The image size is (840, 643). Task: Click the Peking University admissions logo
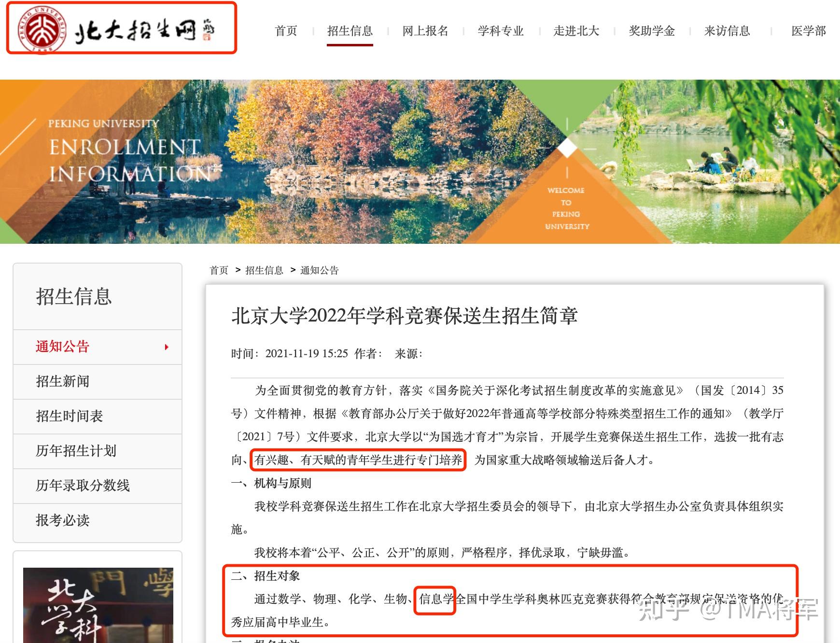(116, 30)
